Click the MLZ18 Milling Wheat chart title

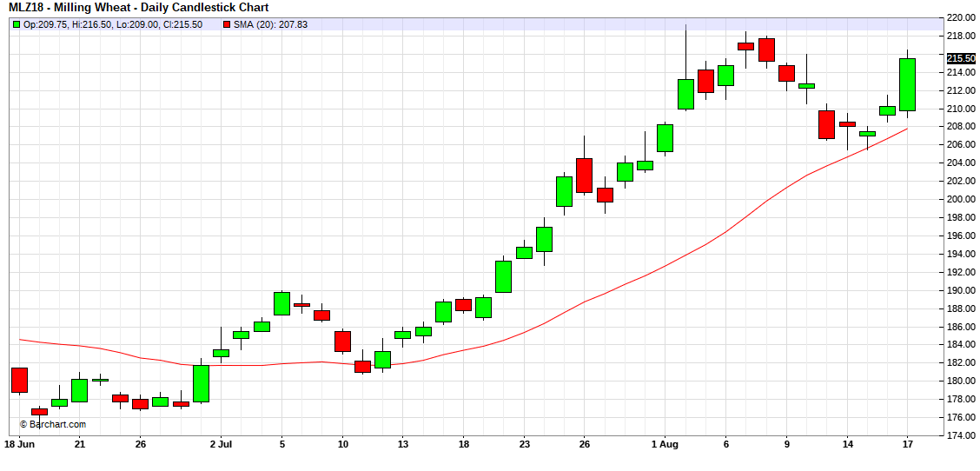point(128,8)
